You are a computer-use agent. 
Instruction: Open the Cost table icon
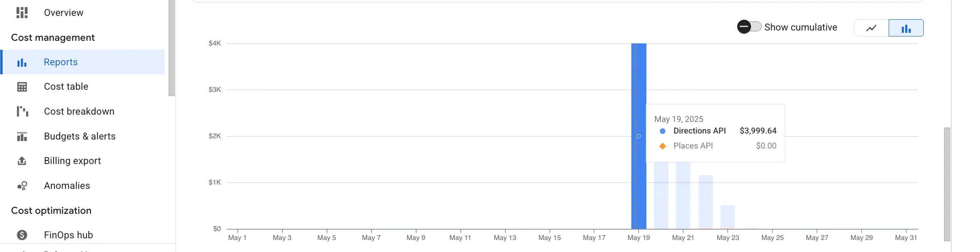[x=22, y=87]
